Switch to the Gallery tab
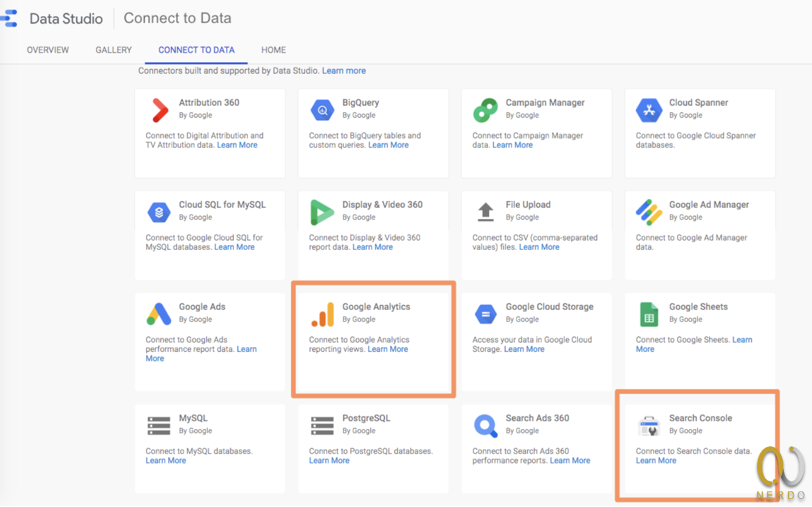The image size is (812, 507). tap(113, 50)
